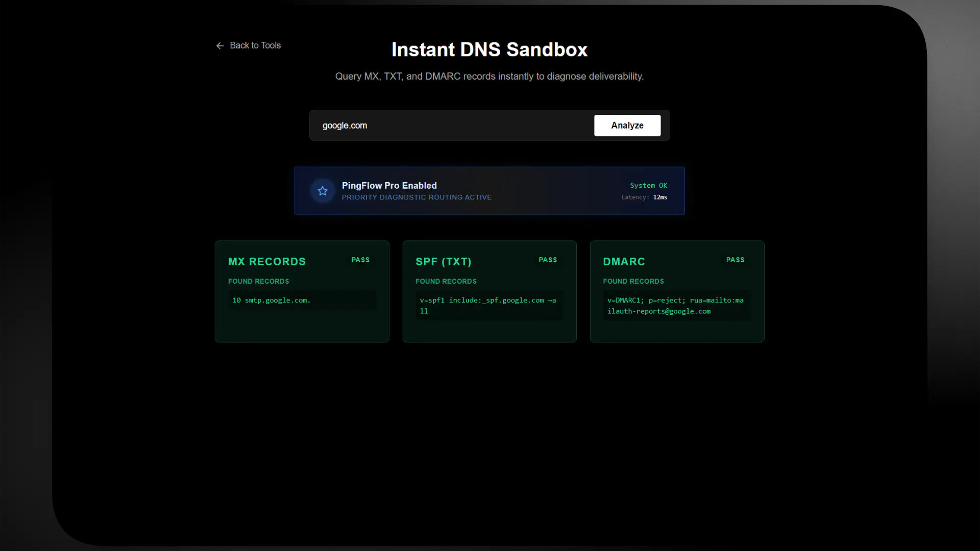Go to Back to Tools link
The height and width of the screenshot is (551, 980).
coord(249,45)
